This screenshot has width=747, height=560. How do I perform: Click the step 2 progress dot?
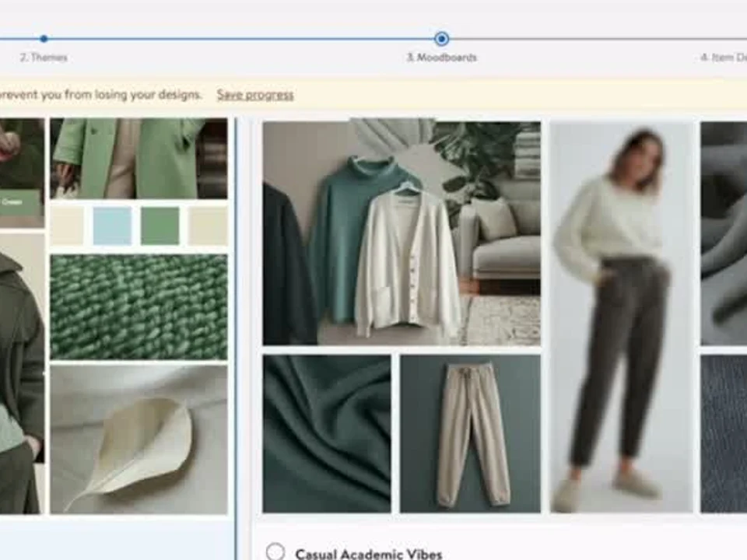pyautogui.click(x=44, y=39)
